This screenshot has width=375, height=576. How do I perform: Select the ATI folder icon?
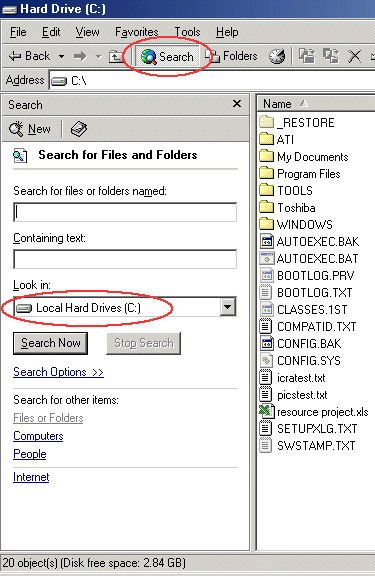click(x=266, y=139)
